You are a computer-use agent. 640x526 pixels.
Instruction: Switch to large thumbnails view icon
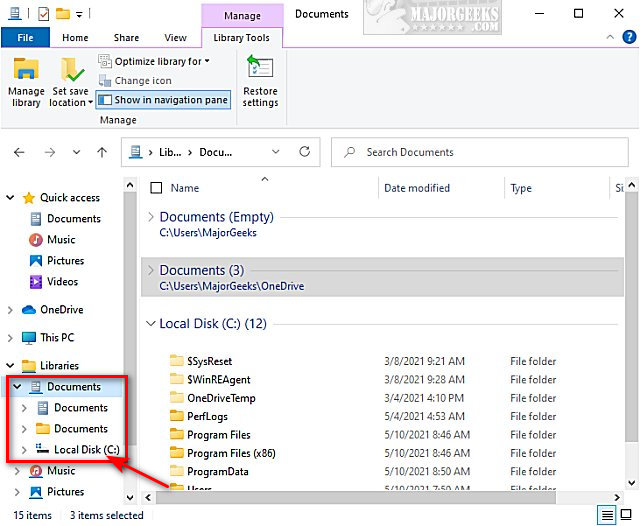(628, 515)
